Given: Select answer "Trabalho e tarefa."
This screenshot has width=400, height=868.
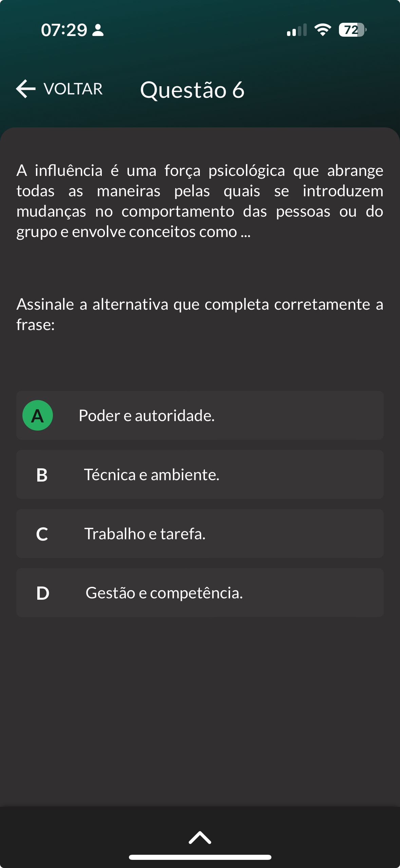Looking at the screenshot, I should (x=145, y=534).
